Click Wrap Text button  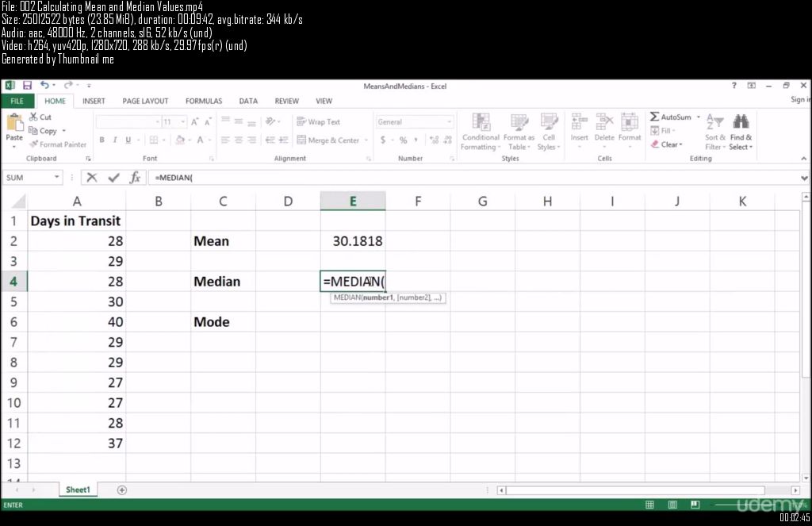(x=318, y=122)
